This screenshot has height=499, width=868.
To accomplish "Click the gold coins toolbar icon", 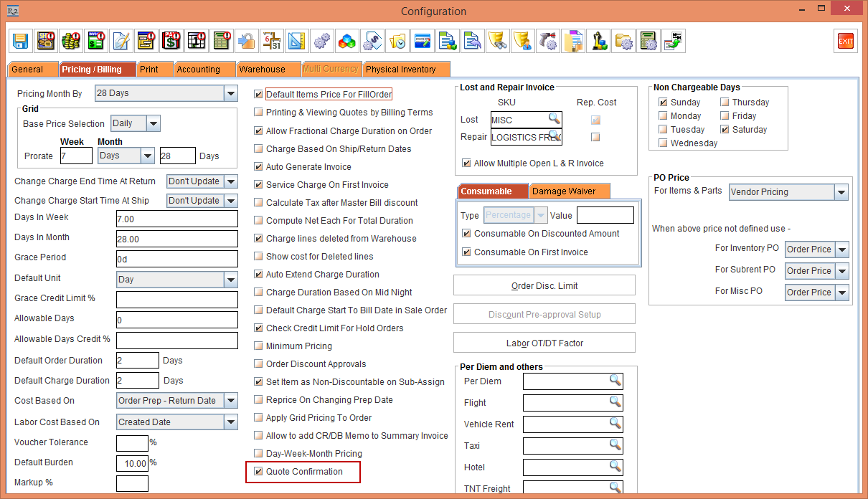I will click(70, 41).
